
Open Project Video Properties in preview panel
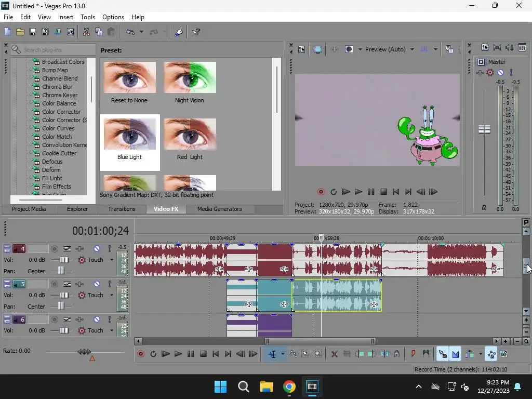pos(302,49)
